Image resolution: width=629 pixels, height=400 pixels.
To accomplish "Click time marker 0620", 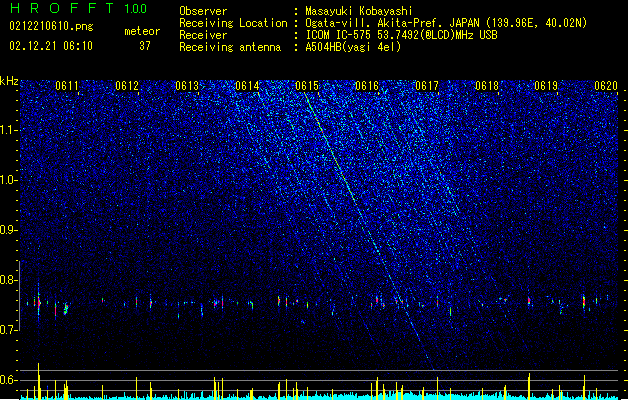I will click(606, 86).
